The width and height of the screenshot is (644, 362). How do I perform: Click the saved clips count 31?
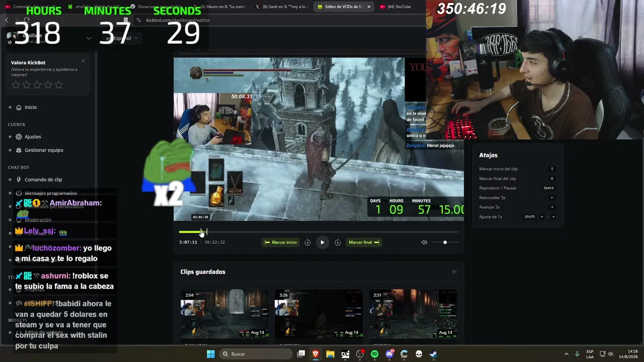pos(454,272)
